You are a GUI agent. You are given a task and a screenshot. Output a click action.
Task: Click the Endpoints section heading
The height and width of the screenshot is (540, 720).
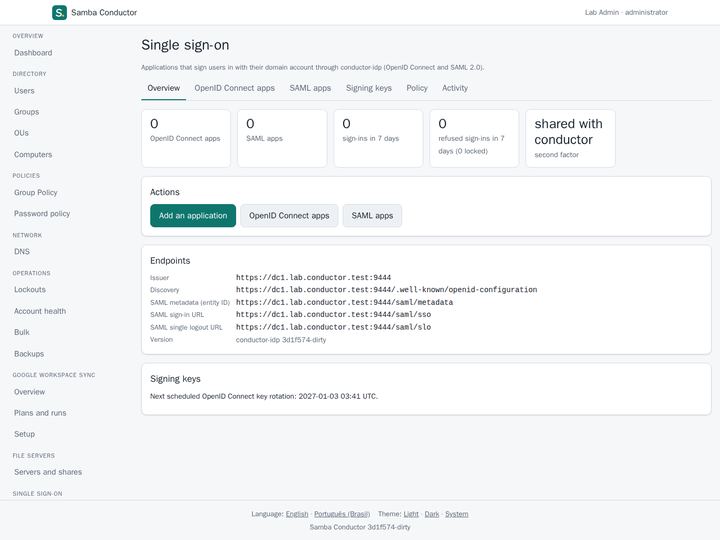[x=170, y=261]
